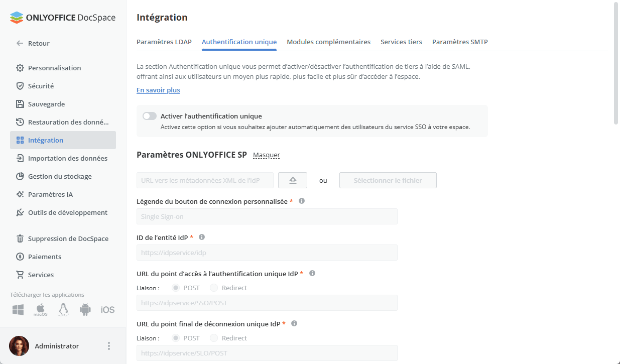Download the Android application
The width and height of the screenshot is (620, 364).
pyautogui.click(x=85, y=310)
